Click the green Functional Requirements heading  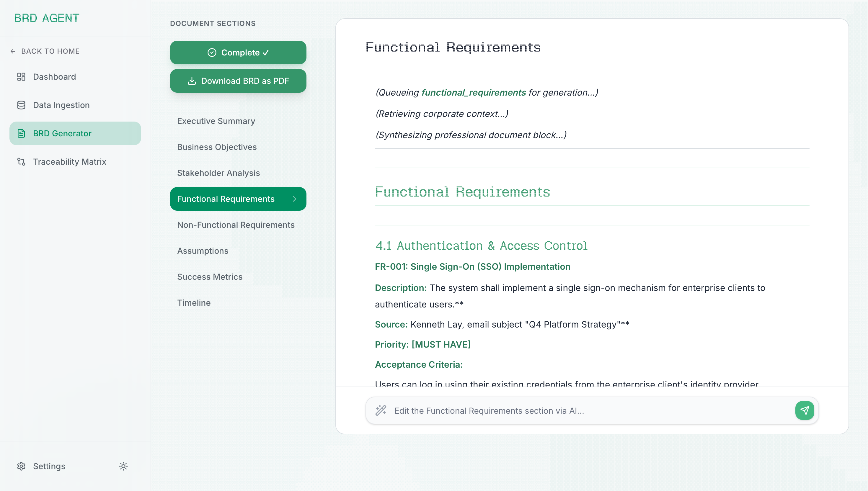click(462, 192)
